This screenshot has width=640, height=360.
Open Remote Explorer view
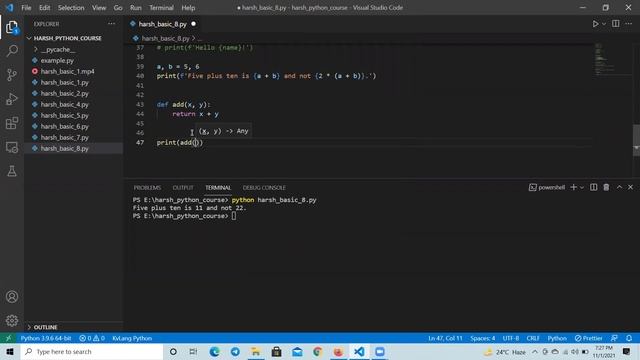(x=12, y=147)
